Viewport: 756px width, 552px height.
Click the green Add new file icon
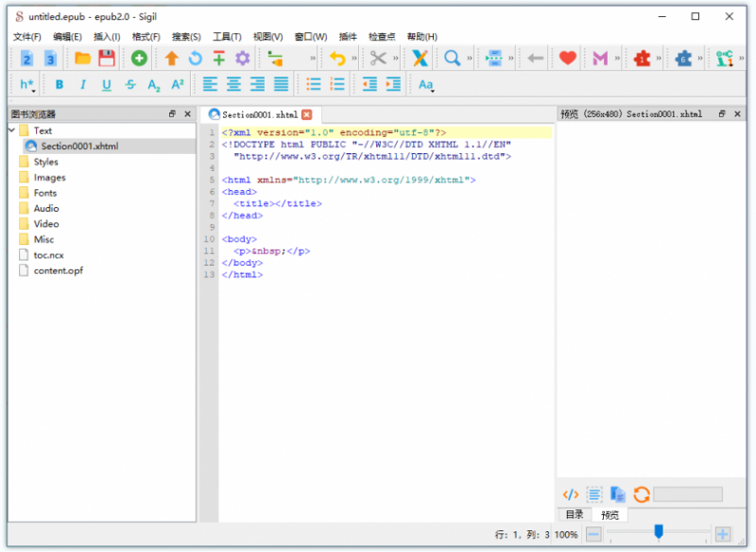pyautogui.click(x=139, y=59)
